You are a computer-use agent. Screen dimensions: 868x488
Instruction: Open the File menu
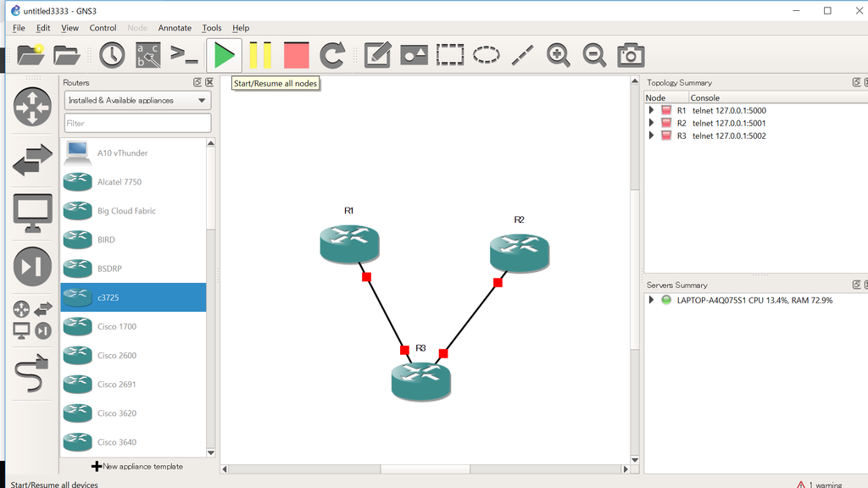coord(19,28)
